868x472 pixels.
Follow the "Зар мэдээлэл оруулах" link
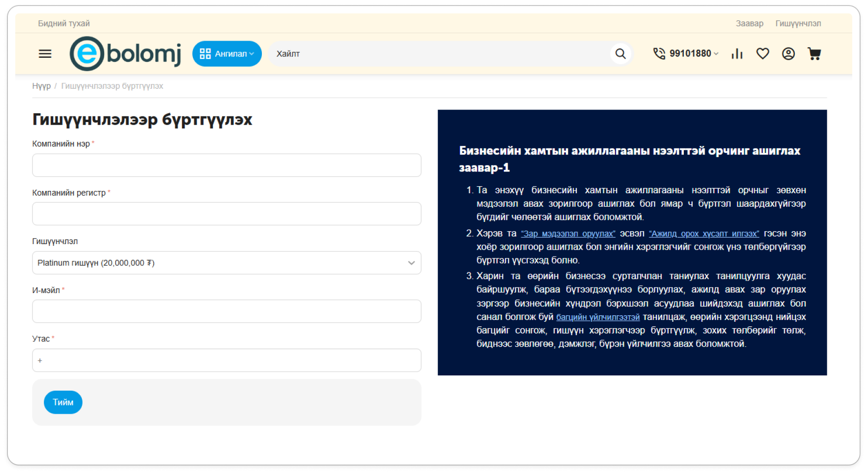568,234
